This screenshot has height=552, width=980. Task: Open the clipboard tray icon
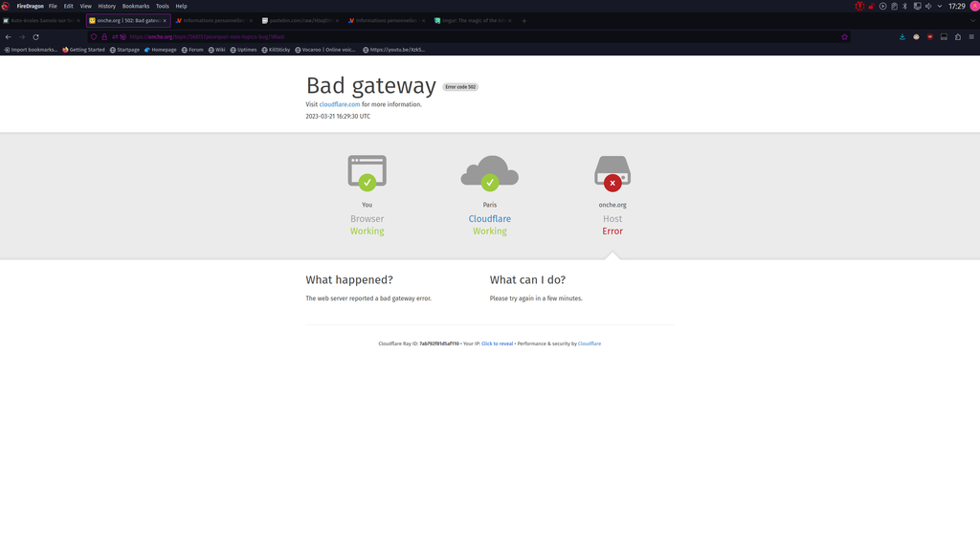(x=895, y=7)
